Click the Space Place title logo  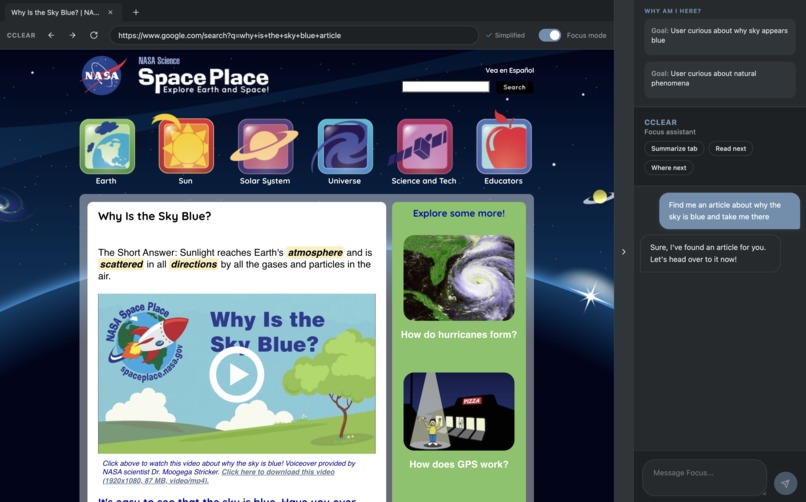click(x=204, y=76)
